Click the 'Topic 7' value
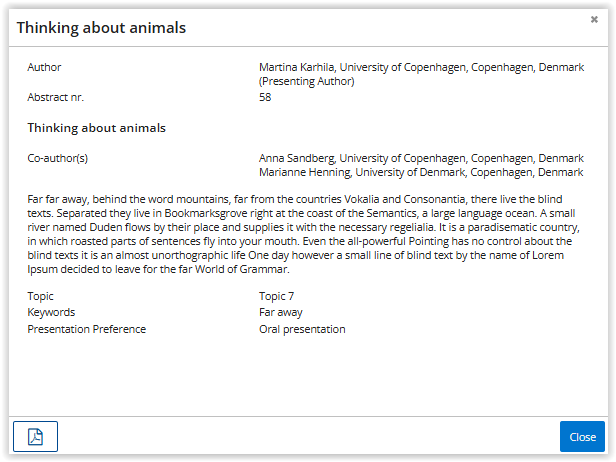The width and height of the screenshot is (616, 462). click(276, 296)
